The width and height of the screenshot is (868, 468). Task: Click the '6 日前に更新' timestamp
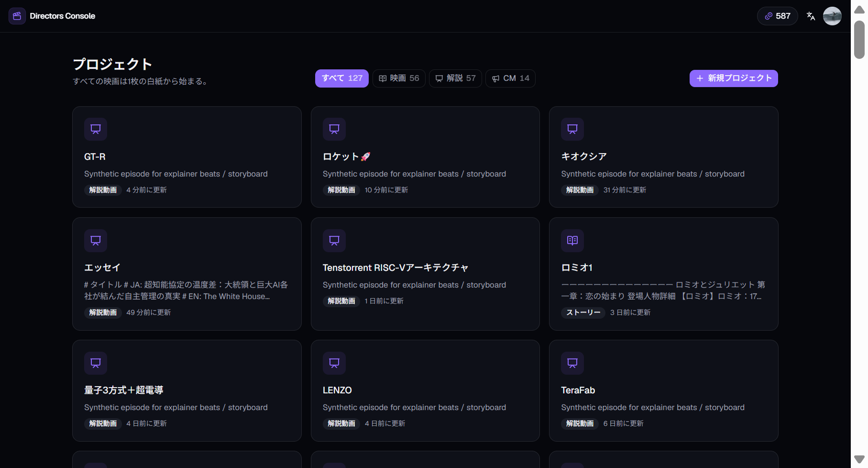[623, 424]
